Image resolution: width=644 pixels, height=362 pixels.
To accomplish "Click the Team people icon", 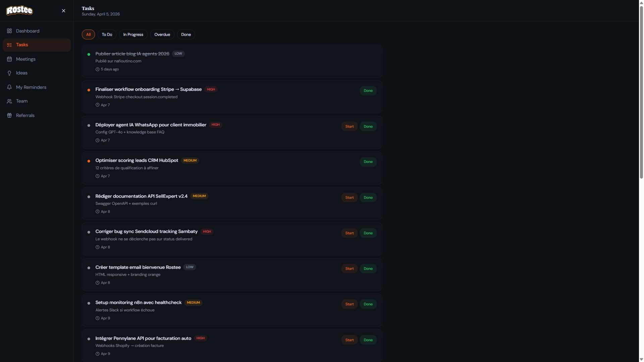I will [x=9, y=101].
